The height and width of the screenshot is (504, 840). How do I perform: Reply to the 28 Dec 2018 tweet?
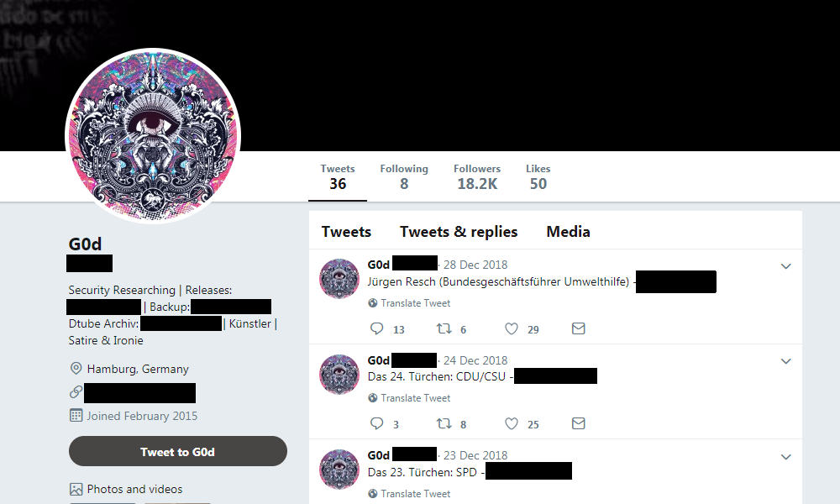click(376, 328)
